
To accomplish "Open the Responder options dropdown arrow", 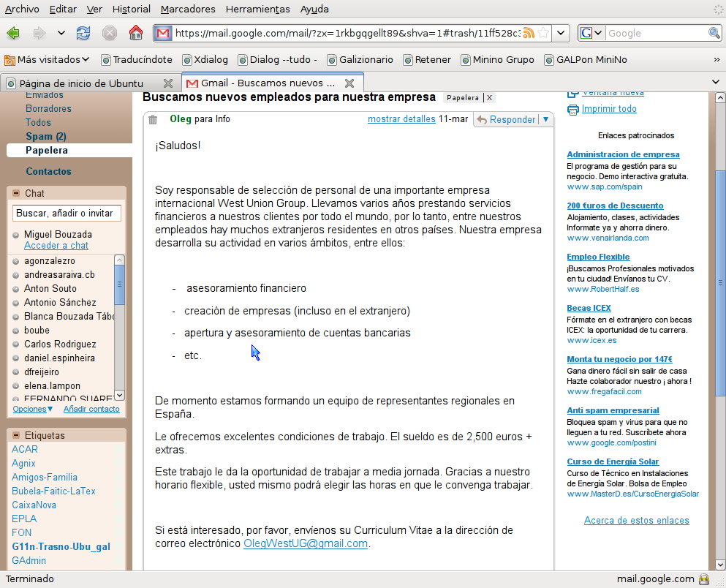I will tap(545, 119).
